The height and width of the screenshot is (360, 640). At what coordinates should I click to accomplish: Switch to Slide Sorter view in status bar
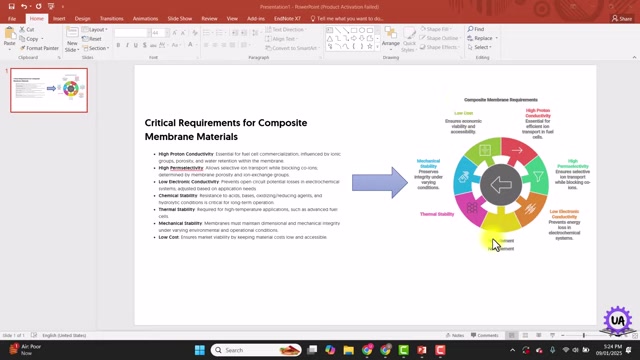525,335
